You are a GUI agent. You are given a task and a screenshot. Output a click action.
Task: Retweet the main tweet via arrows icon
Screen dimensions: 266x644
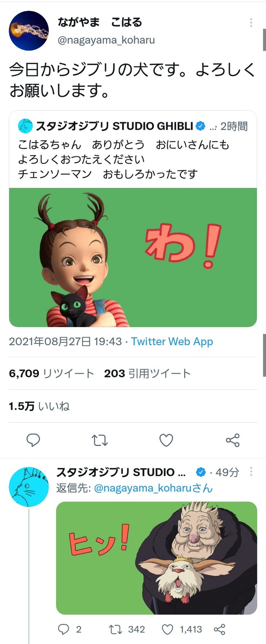coord(99,440)
